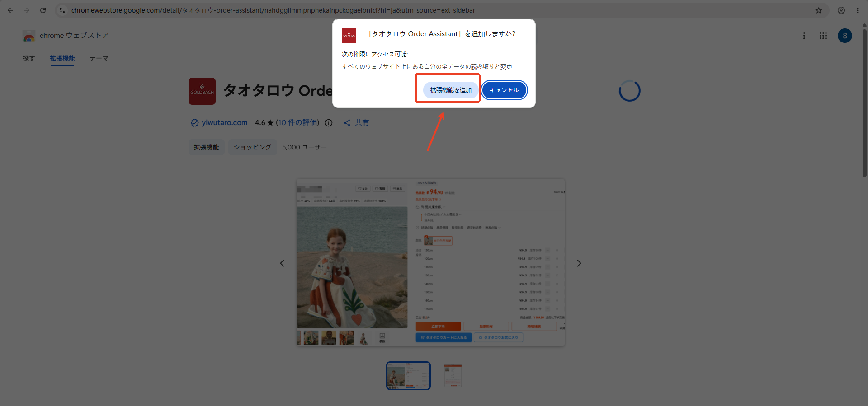
Task: Click the キャンセル button in dialog
Action: tap(504, 90)
